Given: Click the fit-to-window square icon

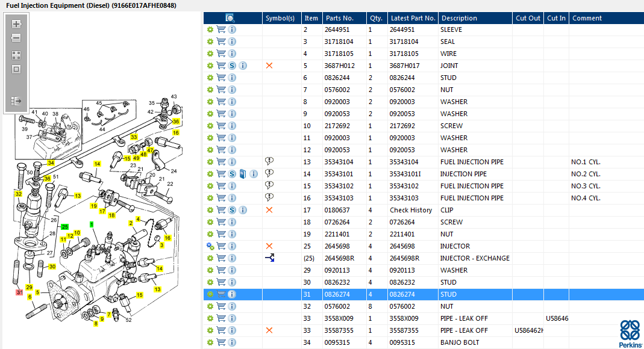Looking at the screenshot, I should [16, 69].
